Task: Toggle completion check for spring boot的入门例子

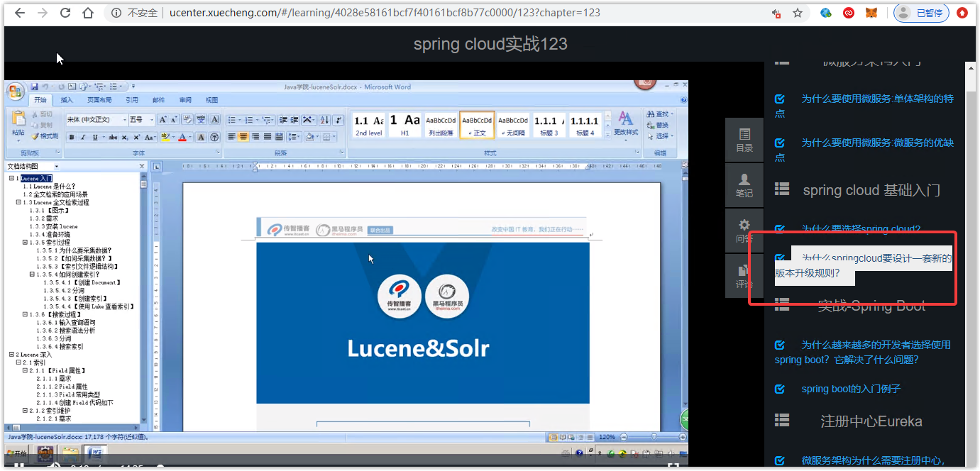Action: tap(780, 389)
